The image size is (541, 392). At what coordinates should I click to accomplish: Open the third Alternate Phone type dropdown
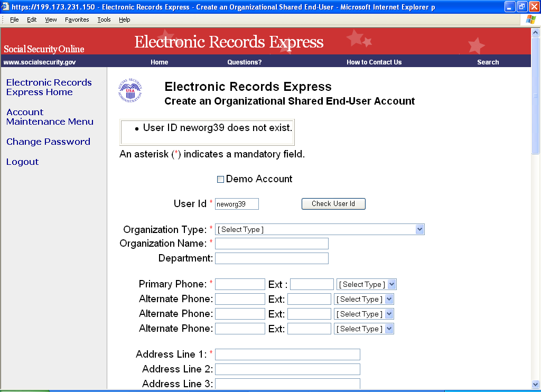tap(363, 329)
